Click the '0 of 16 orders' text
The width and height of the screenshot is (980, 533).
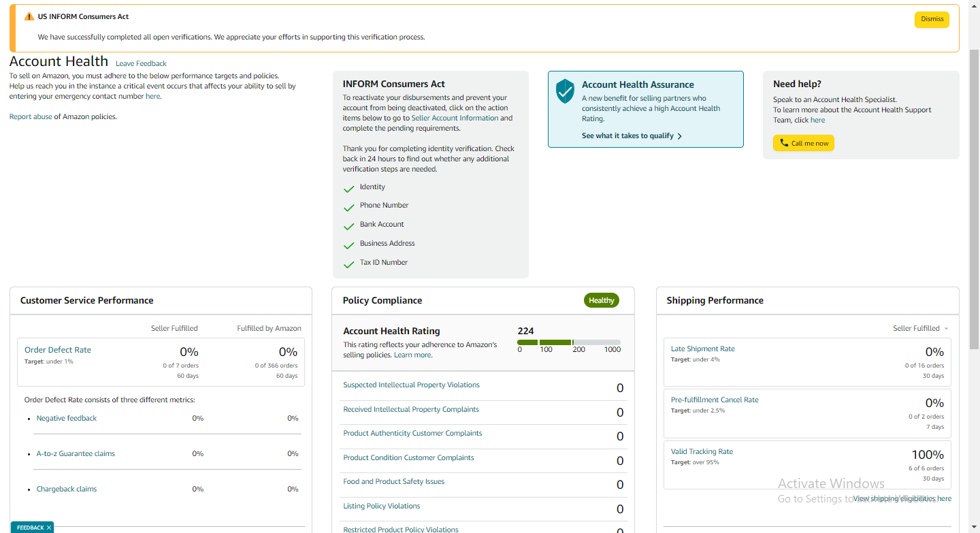click(x=924, y=366)
